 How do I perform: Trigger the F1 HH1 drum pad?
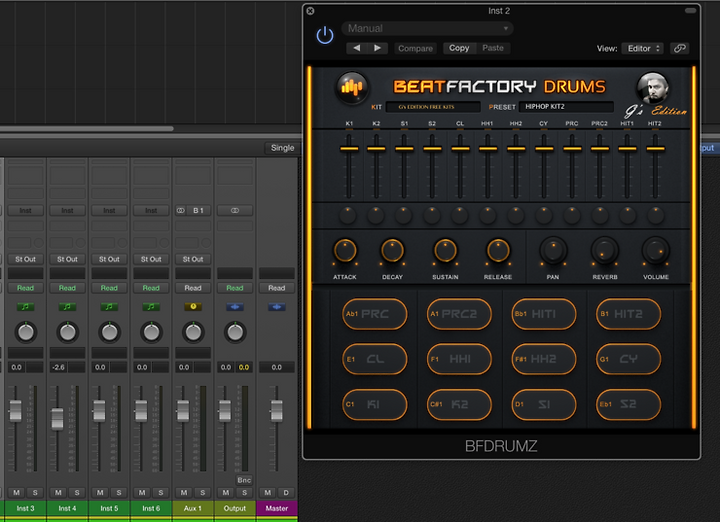pos(459,359)
